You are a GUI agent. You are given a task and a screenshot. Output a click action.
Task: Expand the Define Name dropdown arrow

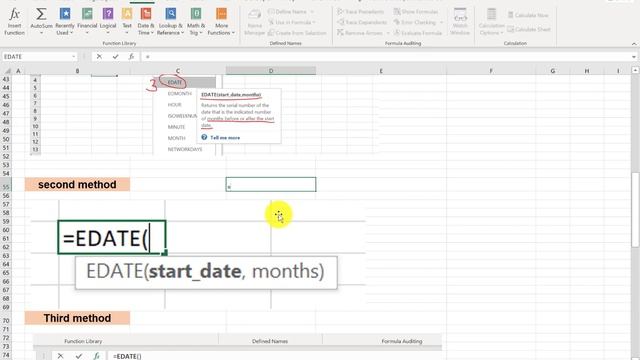point(312,12)
